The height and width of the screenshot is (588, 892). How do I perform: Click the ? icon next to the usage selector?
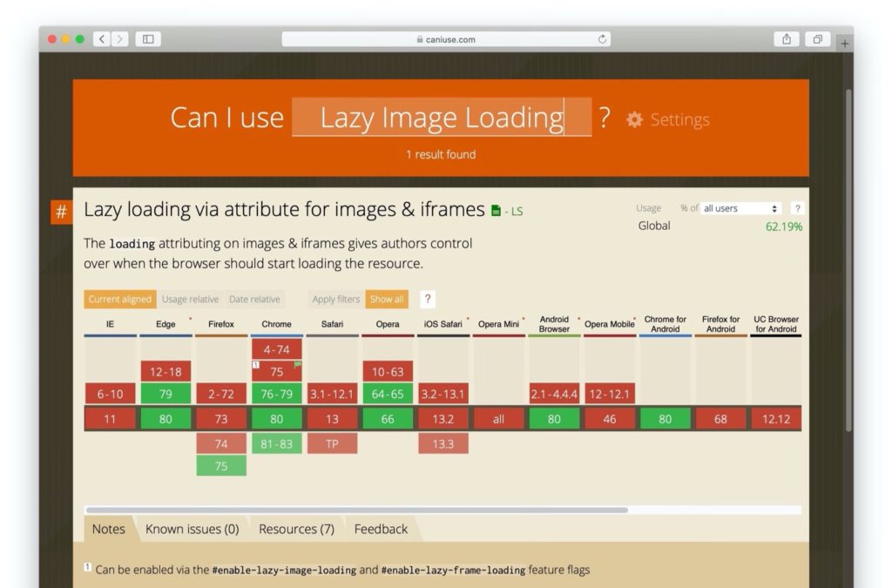click(x=798, y=208)
